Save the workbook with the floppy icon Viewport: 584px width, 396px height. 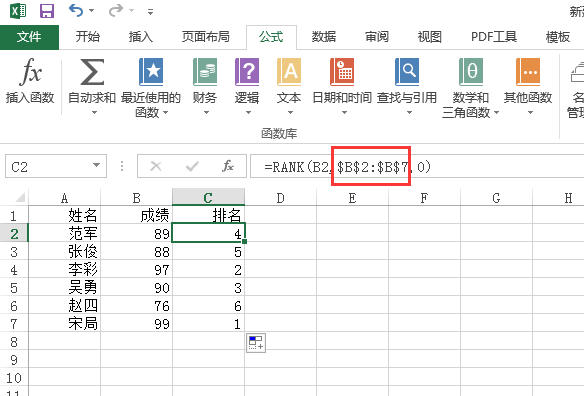[x=47, y=11]
